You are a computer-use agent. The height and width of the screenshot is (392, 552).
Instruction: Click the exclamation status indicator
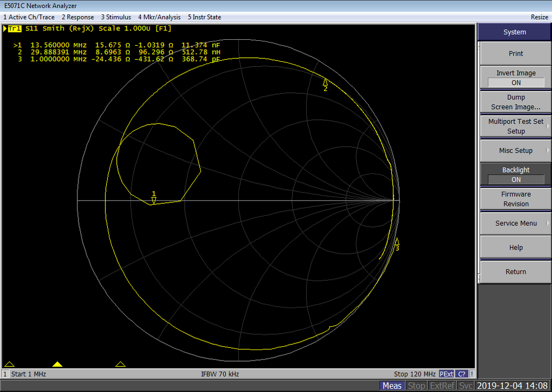coord(472,374)
